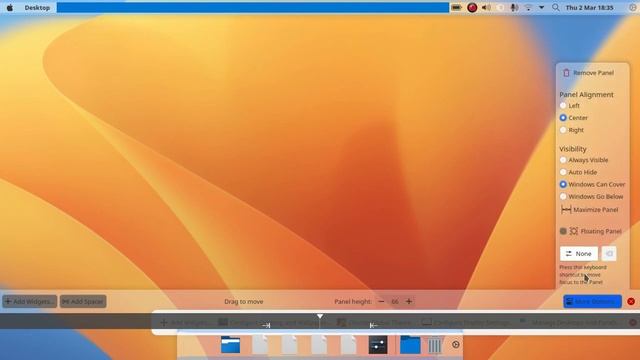This screenshot has height=360, width=640.
Task: Increase panel height with plus
Action: [x=409, y=302]
